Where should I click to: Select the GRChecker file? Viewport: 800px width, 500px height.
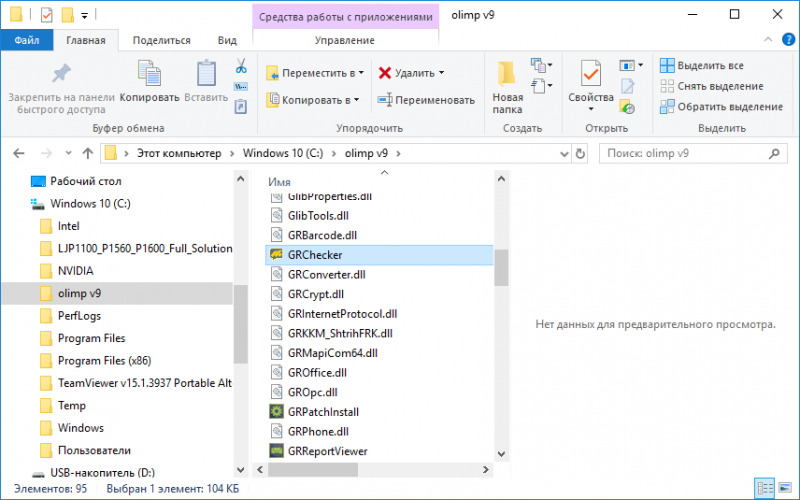coord(379,255)
